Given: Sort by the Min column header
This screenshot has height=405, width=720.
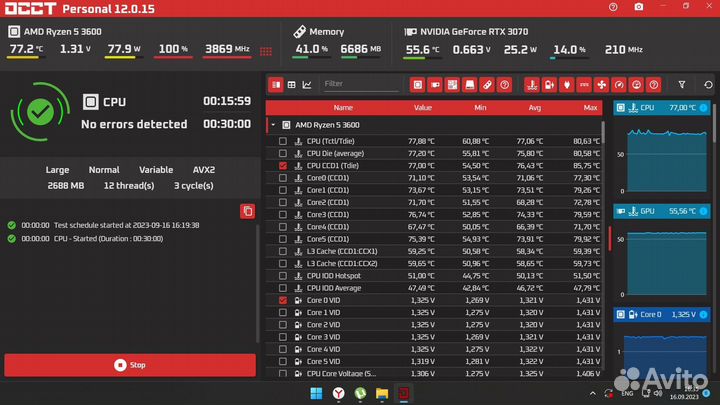Looking at the screenshot, I should point(480,107).
